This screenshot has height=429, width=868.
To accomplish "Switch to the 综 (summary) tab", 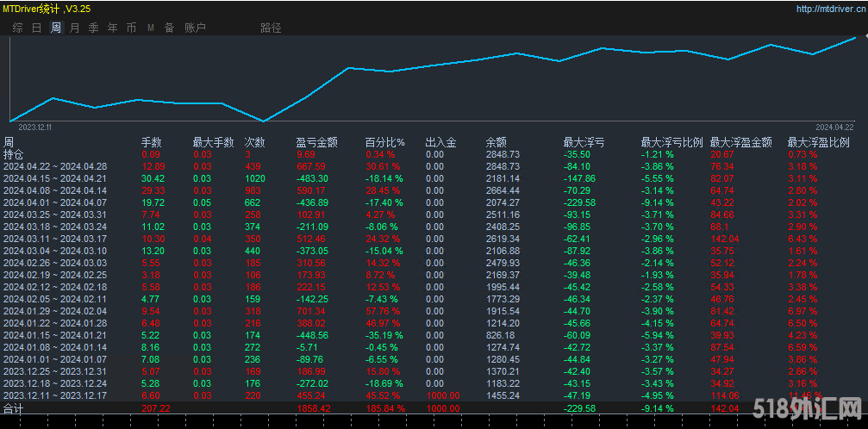I will tap(18, 28).
